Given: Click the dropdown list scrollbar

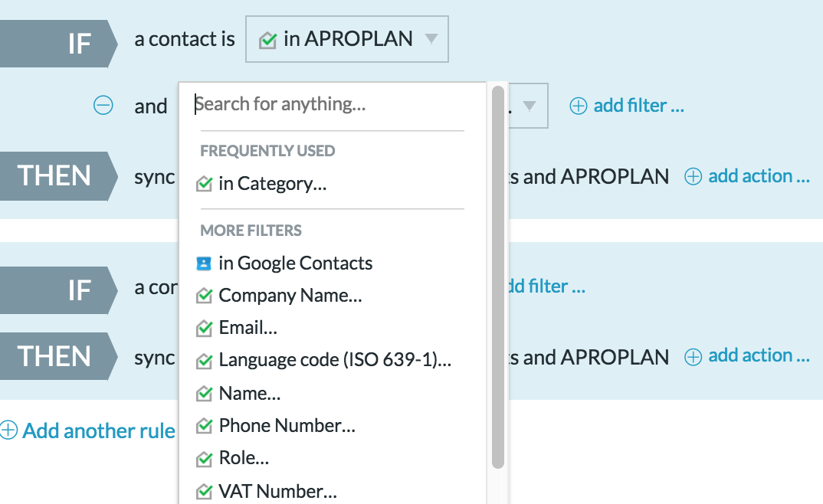Looking at the screenshot, I should (498, 277).
